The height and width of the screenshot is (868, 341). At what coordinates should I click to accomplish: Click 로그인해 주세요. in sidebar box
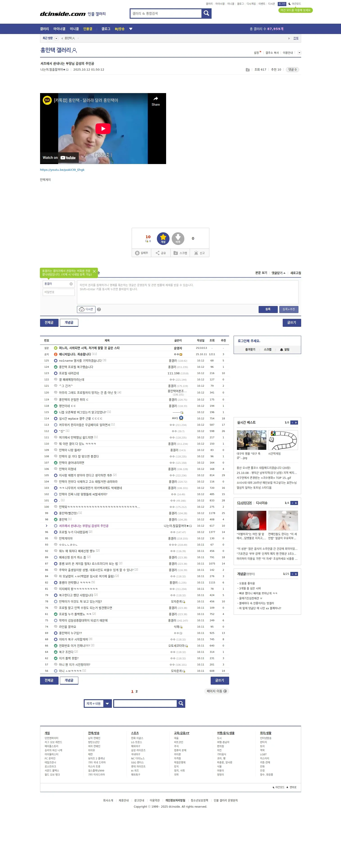click(x=249, y=341)
